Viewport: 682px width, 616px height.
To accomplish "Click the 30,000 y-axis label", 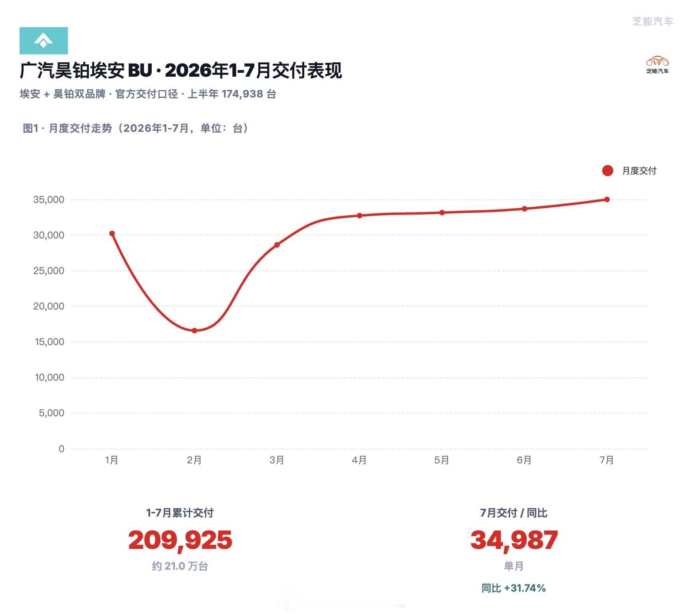I will (49, 235).
